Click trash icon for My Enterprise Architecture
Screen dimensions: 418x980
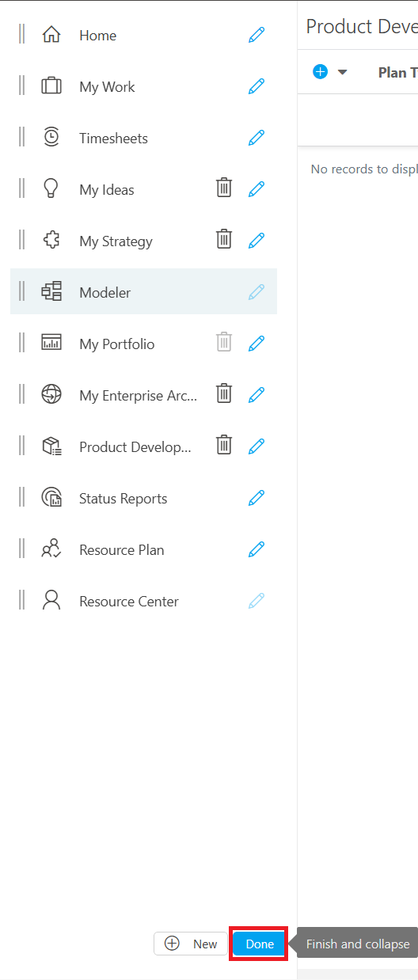(224, 394)
